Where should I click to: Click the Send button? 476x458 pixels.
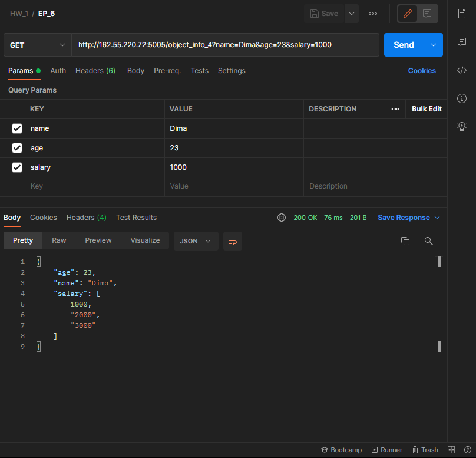tap(404, 45)
